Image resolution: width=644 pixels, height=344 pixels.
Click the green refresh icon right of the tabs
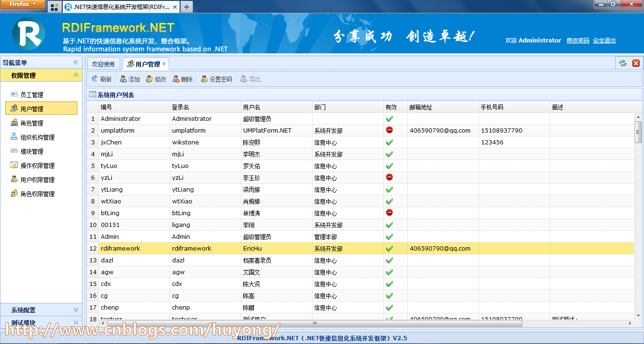(622, 63)
